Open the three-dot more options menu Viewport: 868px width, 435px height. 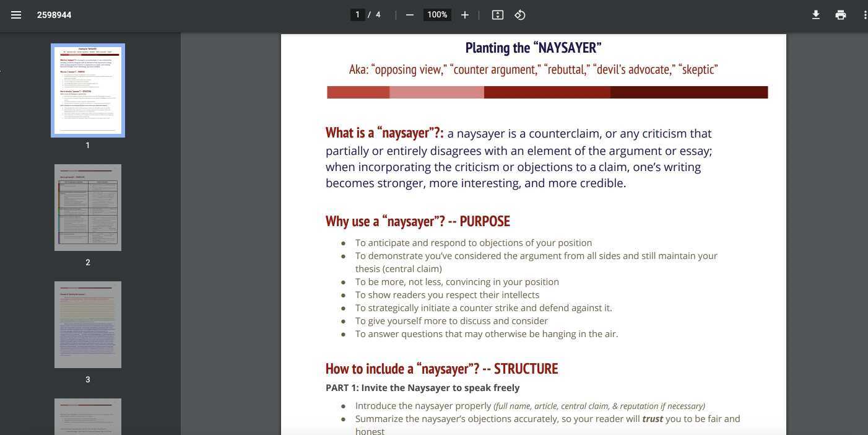coord(866,15)
